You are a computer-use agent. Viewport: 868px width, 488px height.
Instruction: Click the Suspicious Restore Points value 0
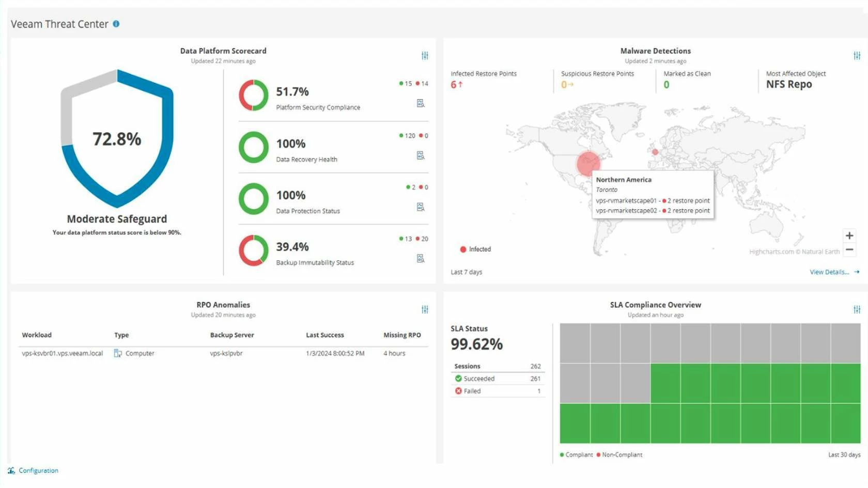coord(564,84)
